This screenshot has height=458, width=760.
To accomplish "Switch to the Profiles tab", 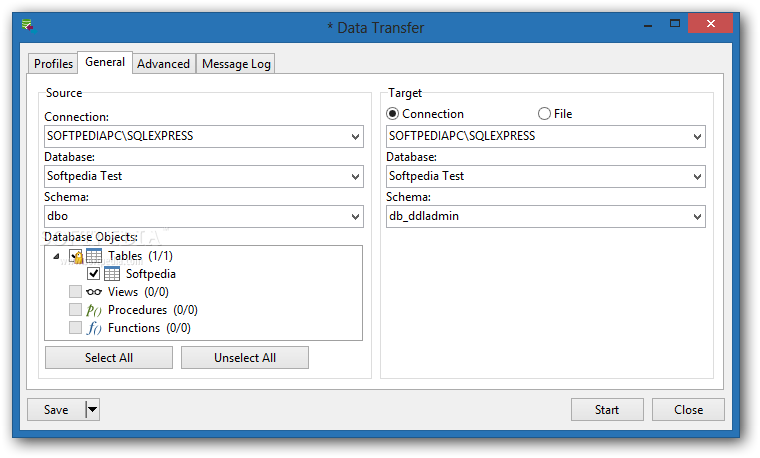I will click(x=53, y=63).
